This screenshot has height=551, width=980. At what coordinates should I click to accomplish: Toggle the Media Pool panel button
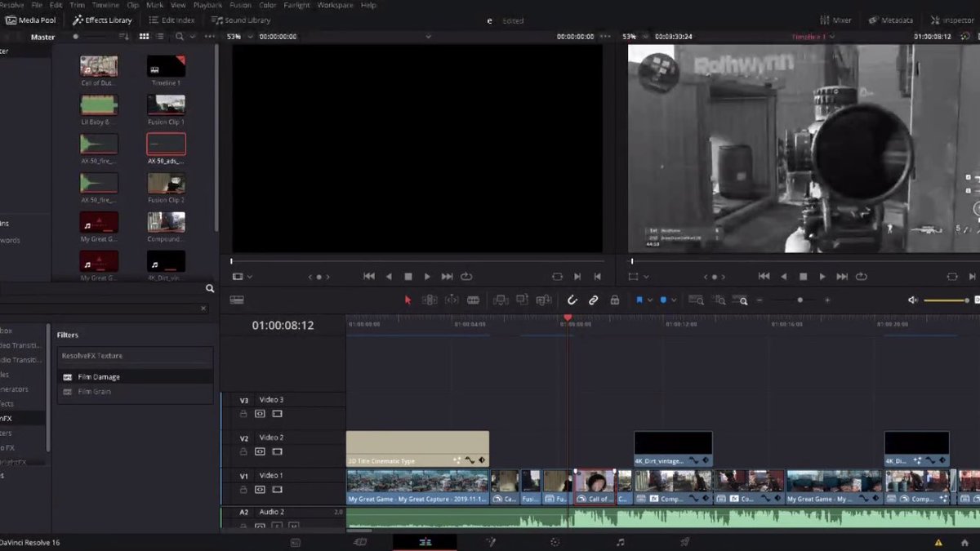(30, 20)
